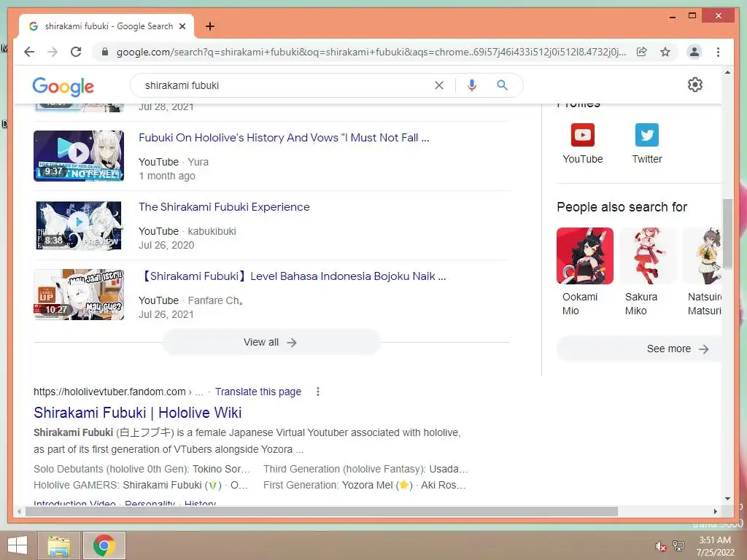Image resolution: width=747 pixels, height=560 pixels.
Task: Open Shirakami Fubuki Hololive Wiki result
Action: pyautogui.click(x=138, y=413)
